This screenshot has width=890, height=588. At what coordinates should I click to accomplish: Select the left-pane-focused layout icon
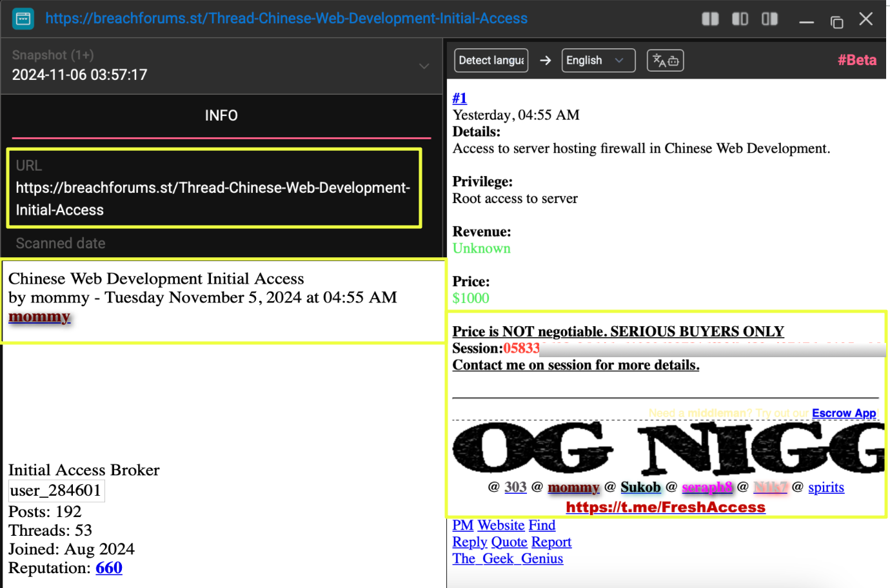[740, 19]
